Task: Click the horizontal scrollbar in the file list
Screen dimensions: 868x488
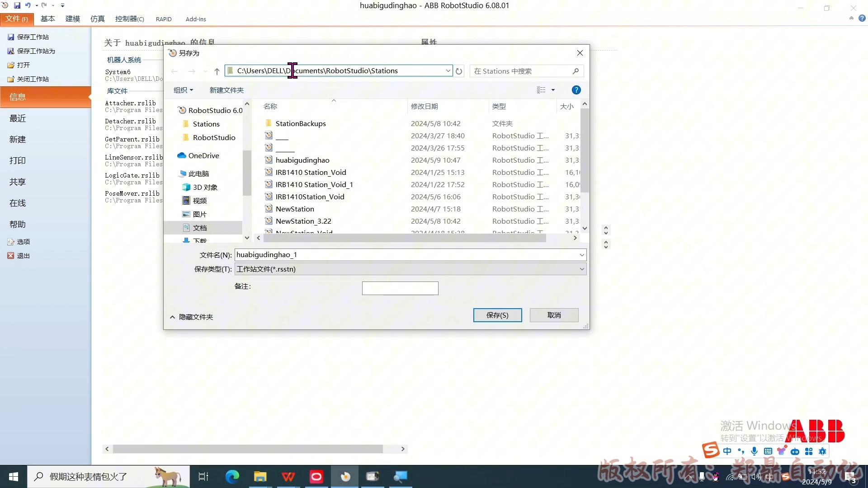Action: point(405,238)
